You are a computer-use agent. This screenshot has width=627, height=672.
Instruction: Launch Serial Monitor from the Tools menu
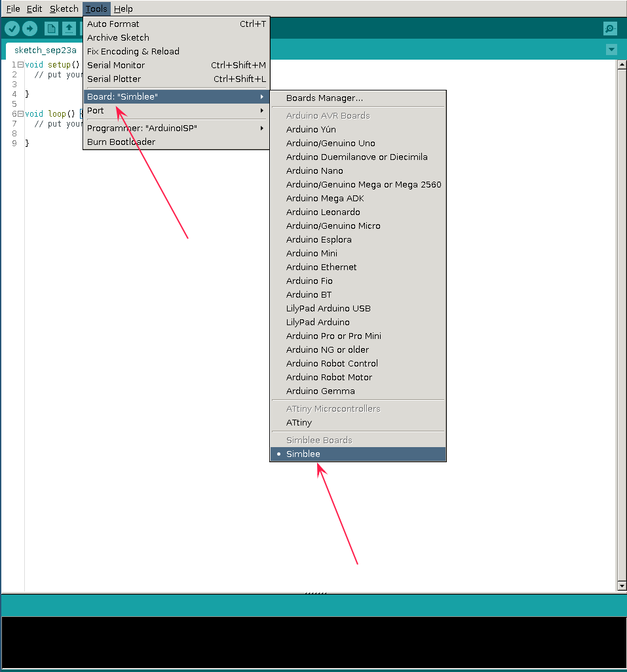[x=176, y=65]
